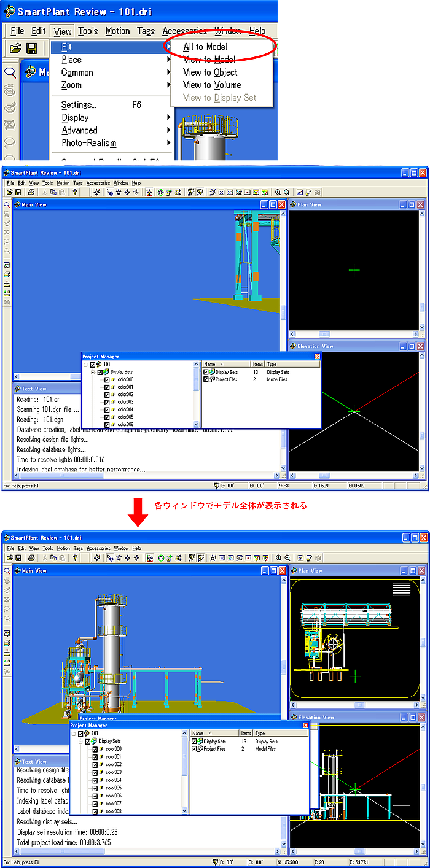Sort by Name column in bottom Project Manager
The image size is (430, 868).
click(214, 734)
